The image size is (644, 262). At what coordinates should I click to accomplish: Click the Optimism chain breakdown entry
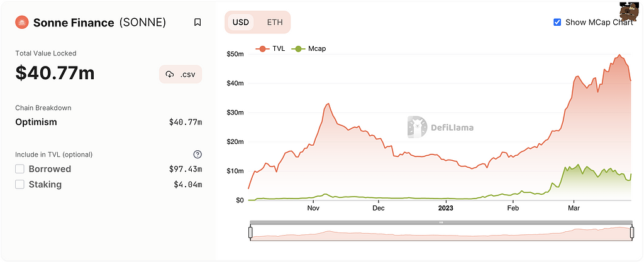point(36,122)
